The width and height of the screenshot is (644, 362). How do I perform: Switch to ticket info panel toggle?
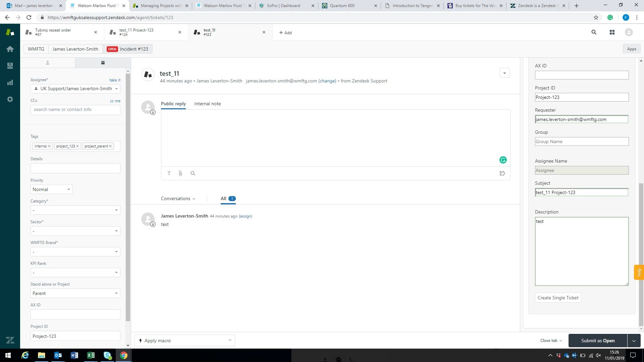click(103, 63)
